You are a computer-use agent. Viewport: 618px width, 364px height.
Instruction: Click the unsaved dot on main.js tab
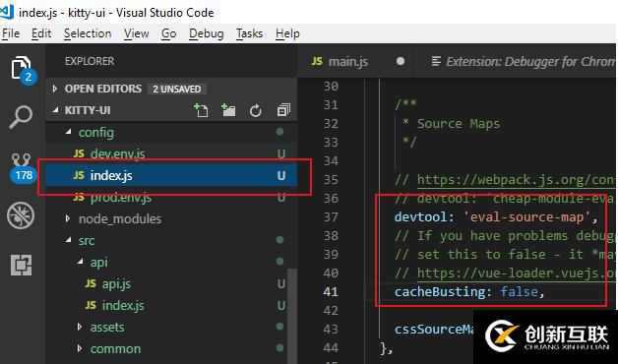(401, 61)
